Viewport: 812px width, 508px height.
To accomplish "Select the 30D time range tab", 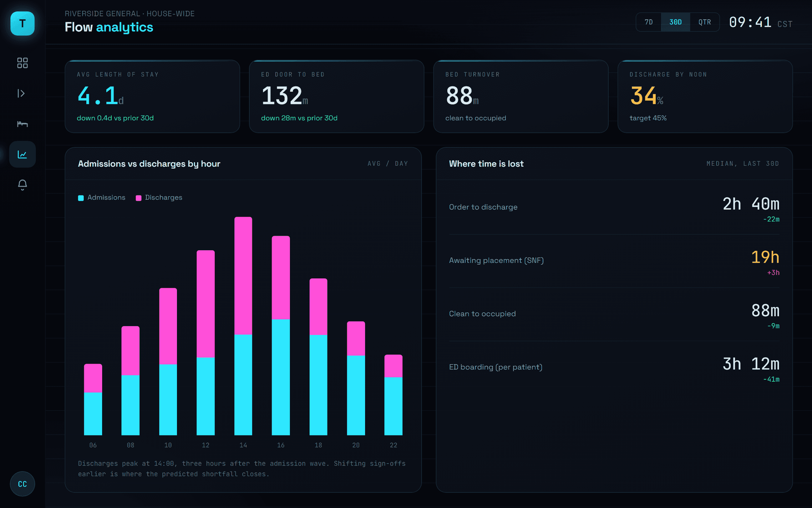I will [676, 22].
